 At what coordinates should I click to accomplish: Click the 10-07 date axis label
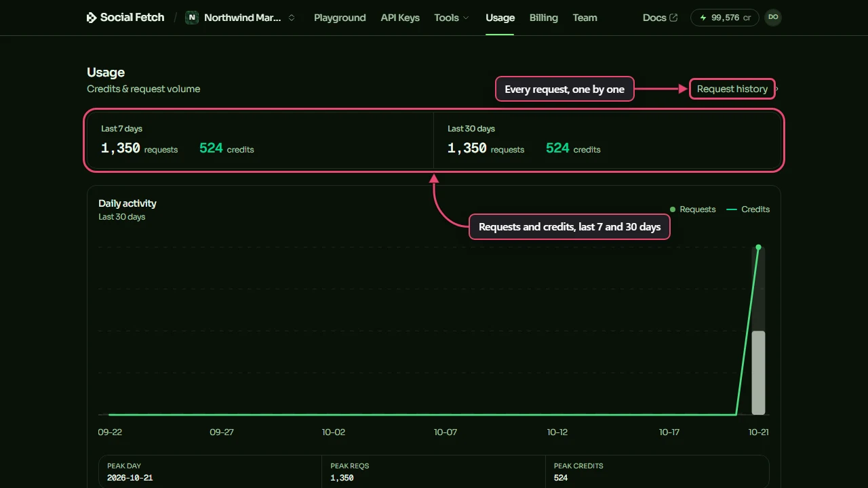coord(446,432)
